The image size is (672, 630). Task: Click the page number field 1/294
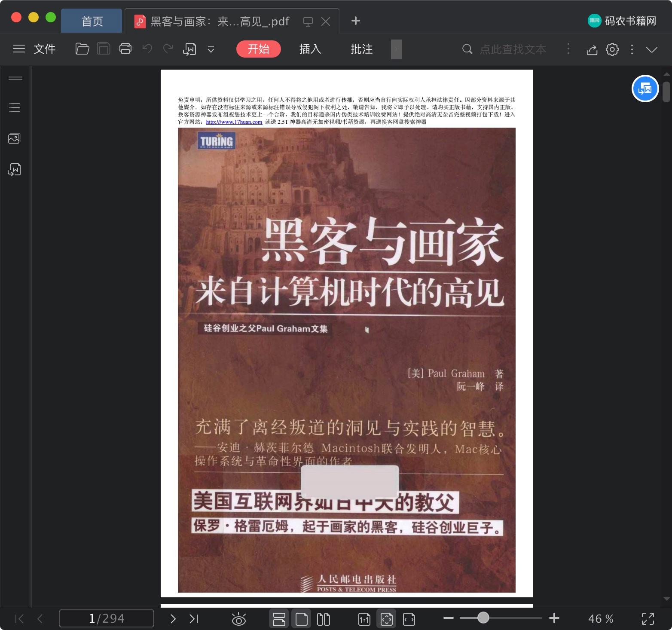pyautogui.click(x=107, y=618)
